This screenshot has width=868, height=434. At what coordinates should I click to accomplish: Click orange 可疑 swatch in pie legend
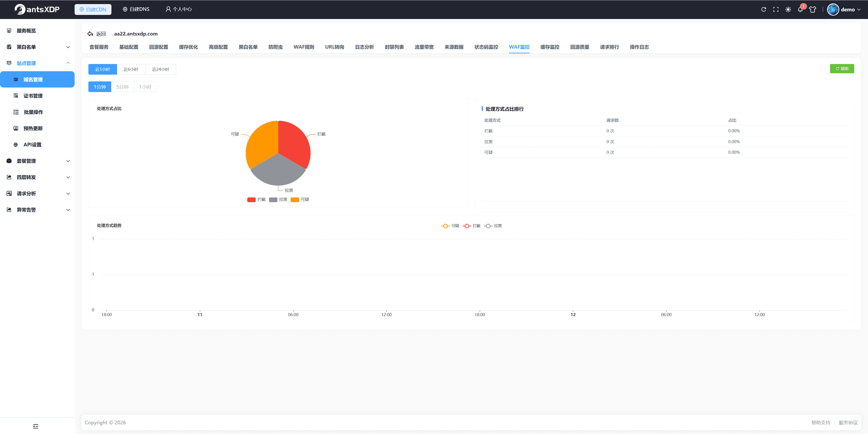coord(295,200)
